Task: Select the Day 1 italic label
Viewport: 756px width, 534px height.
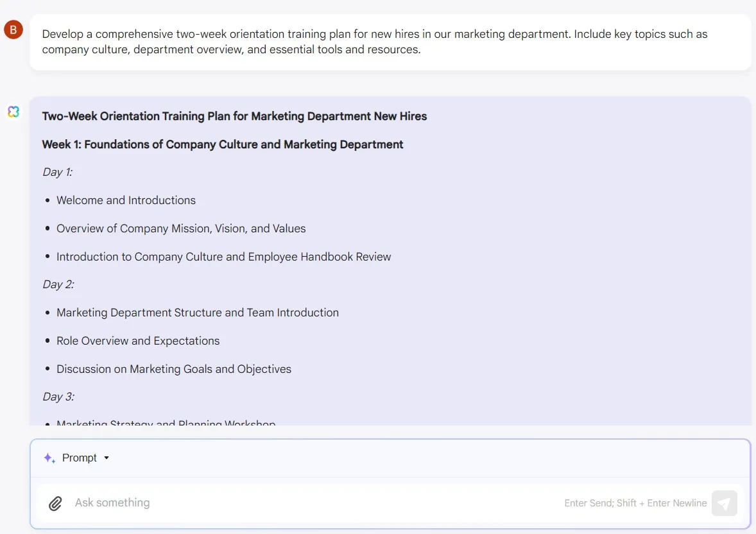Action: 58,172
